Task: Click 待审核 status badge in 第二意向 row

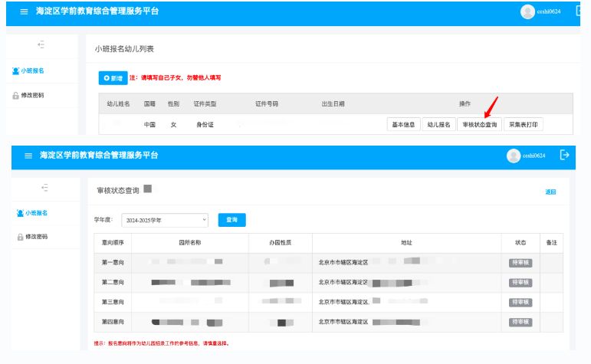Action: (x=520, y=283)
